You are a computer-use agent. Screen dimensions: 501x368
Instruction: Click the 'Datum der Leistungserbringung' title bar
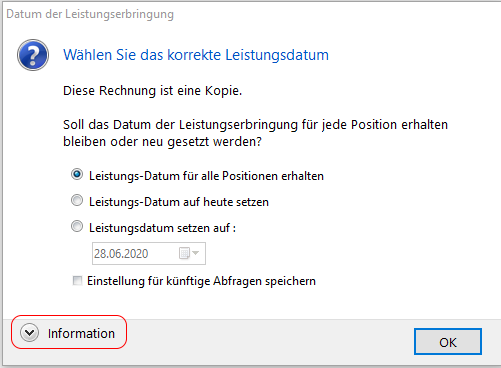(x=90, y=14)
